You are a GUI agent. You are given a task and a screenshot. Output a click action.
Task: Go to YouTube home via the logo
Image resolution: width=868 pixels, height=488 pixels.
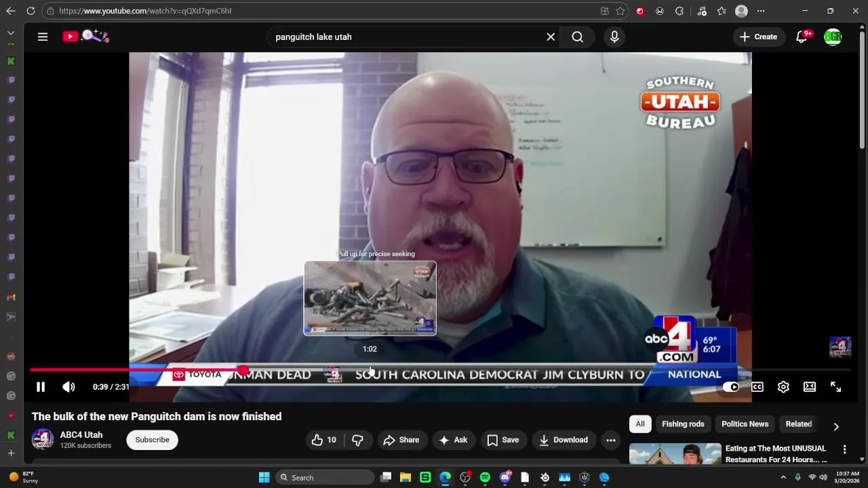(86, 37)
